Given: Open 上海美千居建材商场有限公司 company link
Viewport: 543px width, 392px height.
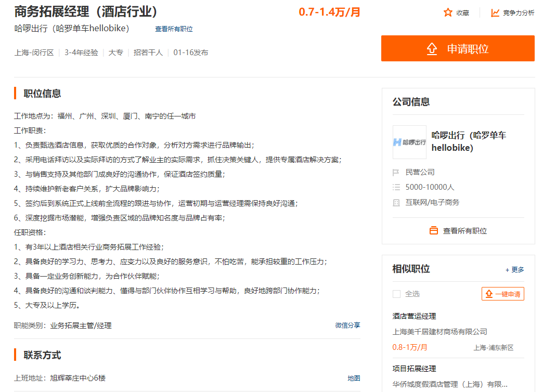Looking at the screenshot, I should [x=440, y=332].
